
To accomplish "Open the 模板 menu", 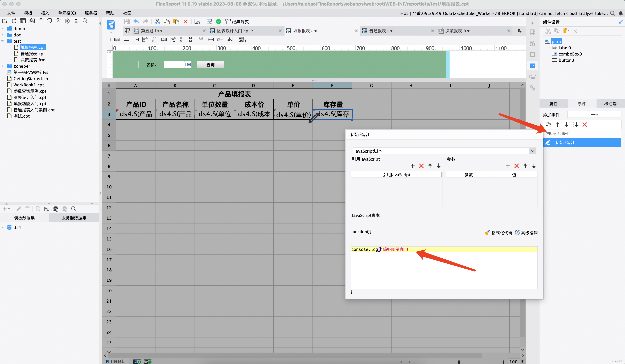I will [28, 13].
